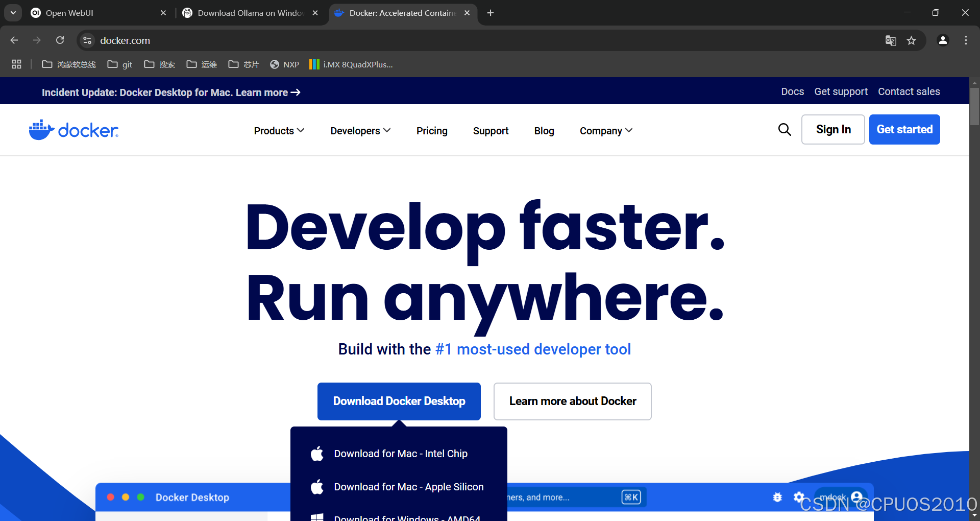Select the Docker: Accelerated Container tab
This screenshot has height=521, width=980.
pyautogui.click(x=403, y=13)
